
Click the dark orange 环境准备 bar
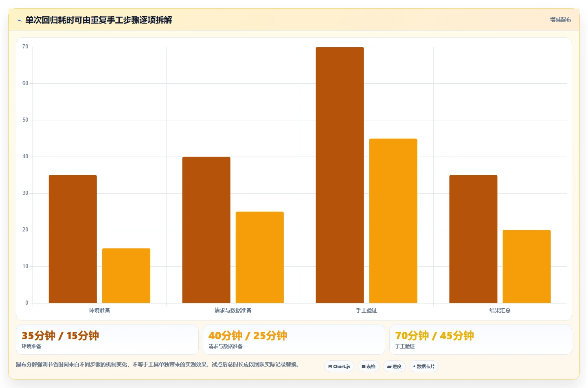pyautogui.click(x=73, y=239)
